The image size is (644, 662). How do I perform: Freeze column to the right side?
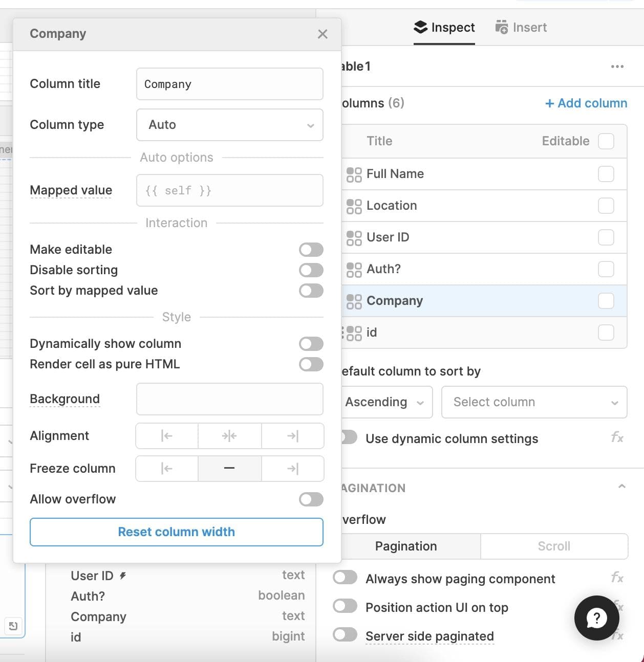(x=292, y=469)
